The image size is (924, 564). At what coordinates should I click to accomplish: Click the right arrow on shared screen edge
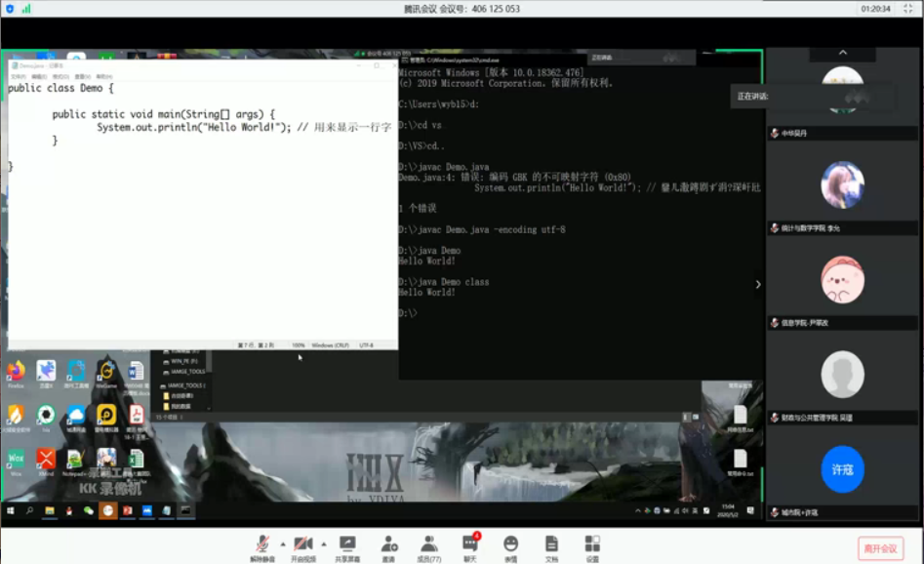(x=757, y=285)
